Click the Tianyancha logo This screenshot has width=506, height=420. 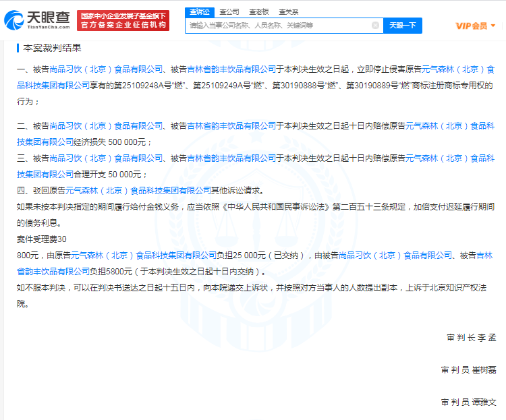(37, 20)
